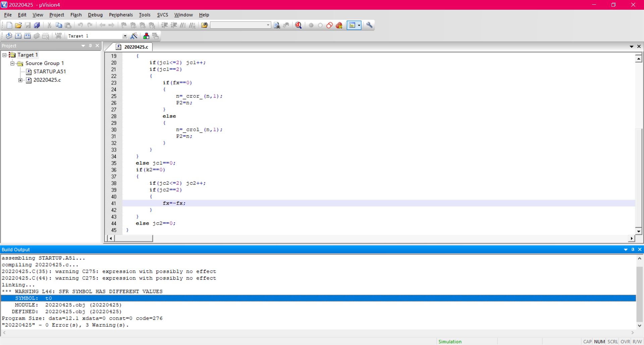Navigate backwards in code
The image size is (644, 345).
102,25
